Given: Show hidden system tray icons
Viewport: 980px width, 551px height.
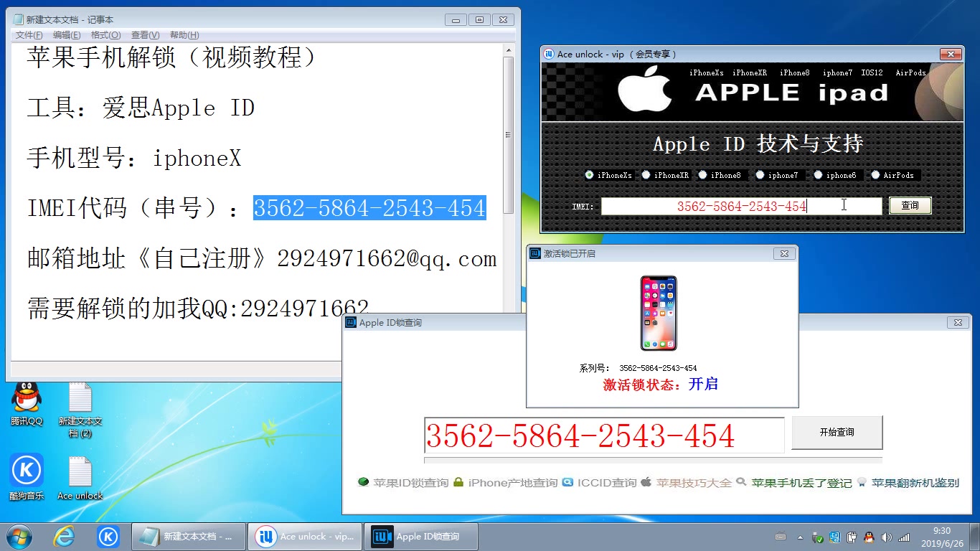Looking at the screenshot, I should click(x=800, y=537).
